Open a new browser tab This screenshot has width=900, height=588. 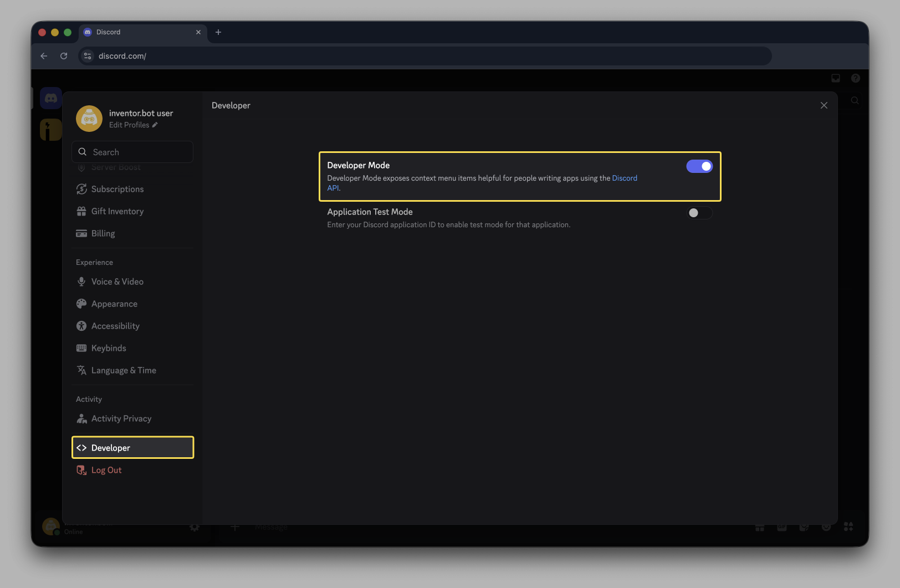218,32
